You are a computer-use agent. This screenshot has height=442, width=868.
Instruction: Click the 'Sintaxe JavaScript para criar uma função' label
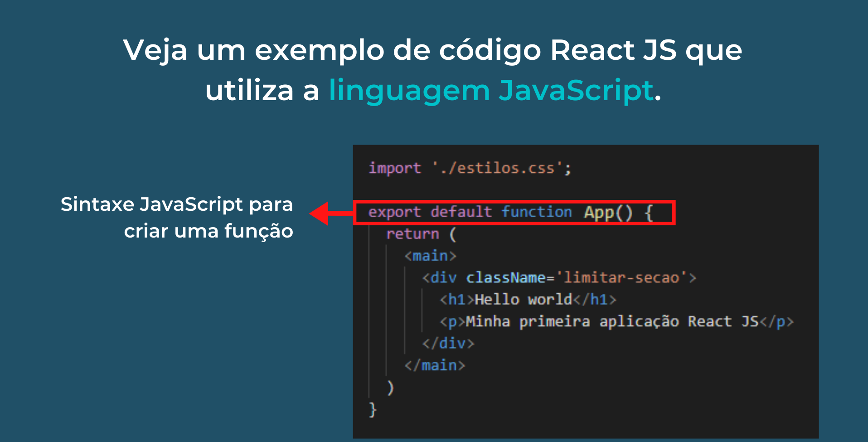177,217
